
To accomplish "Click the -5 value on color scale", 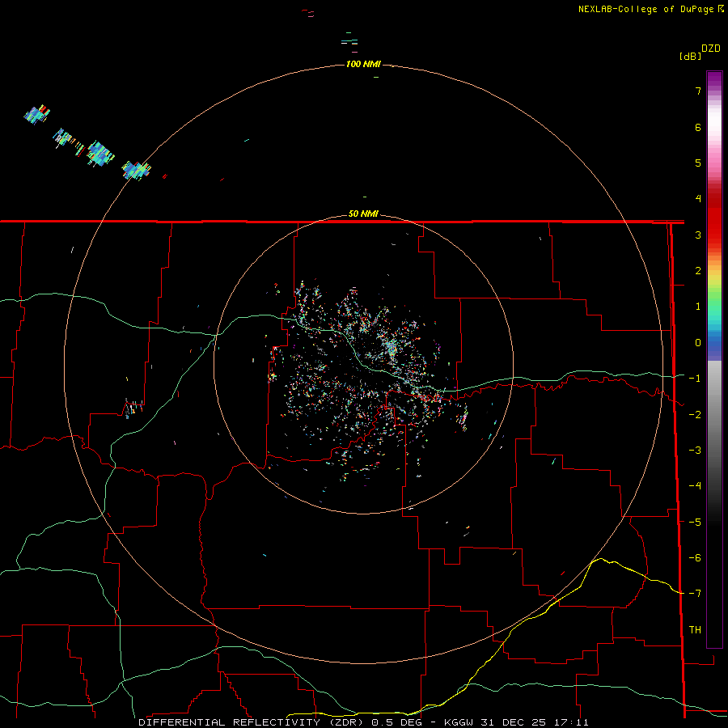I will (x=695, y=522).
